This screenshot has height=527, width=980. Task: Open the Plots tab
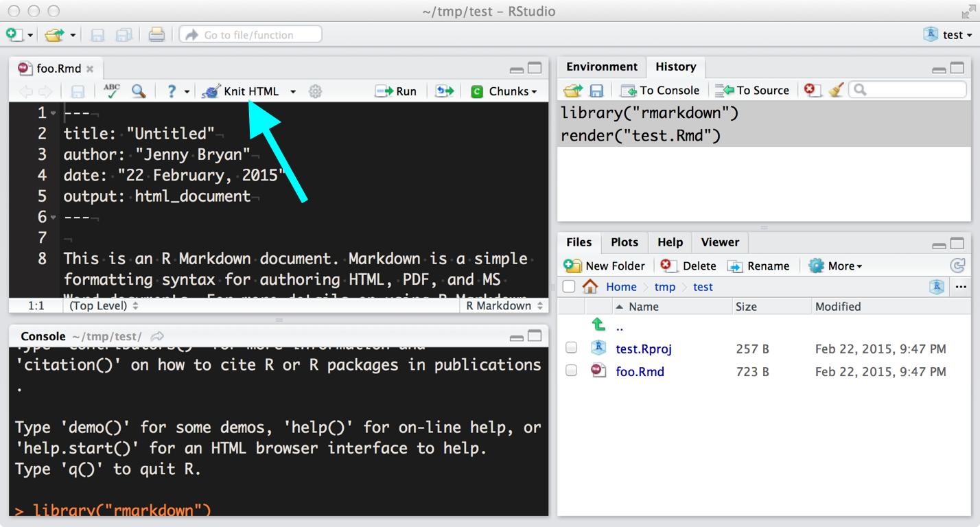[625, 242]
